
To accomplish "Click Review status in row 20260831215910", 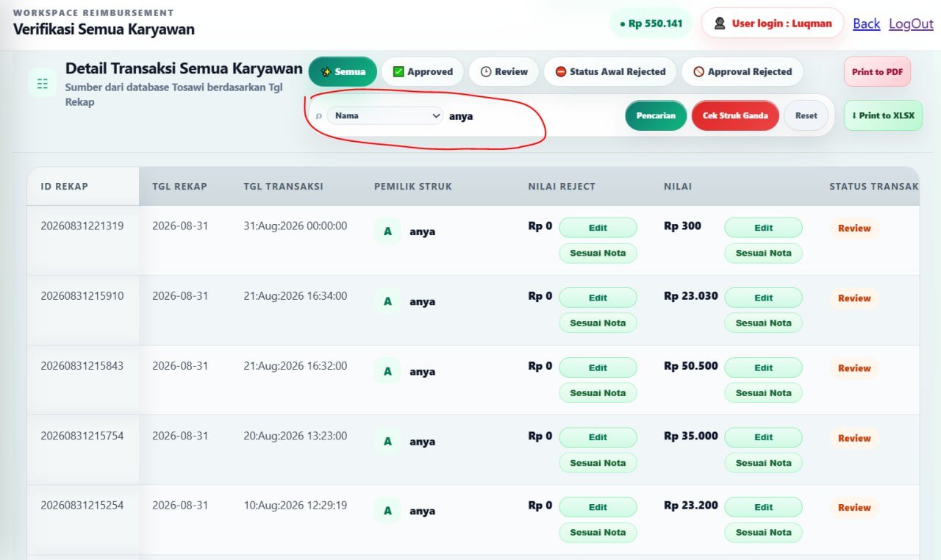I will pyautogui.click(x=854, y=298).
